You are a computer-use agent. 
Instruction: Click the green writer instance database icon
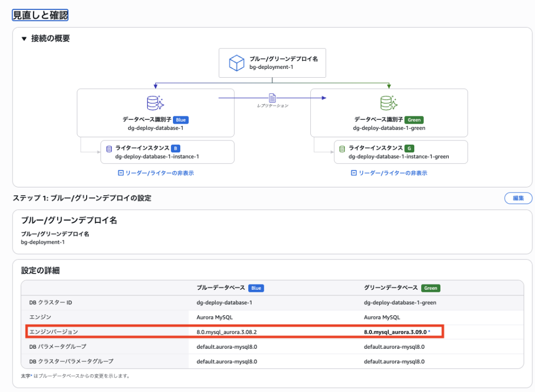click(342, 149)
